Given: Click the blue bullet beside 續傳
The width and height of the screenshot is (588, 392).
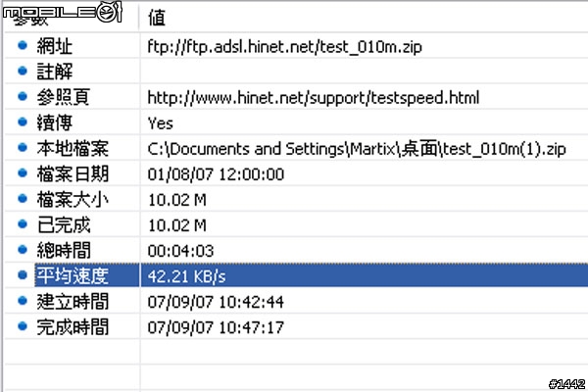Looking at the screenshot, I should [x=23, y=122].
